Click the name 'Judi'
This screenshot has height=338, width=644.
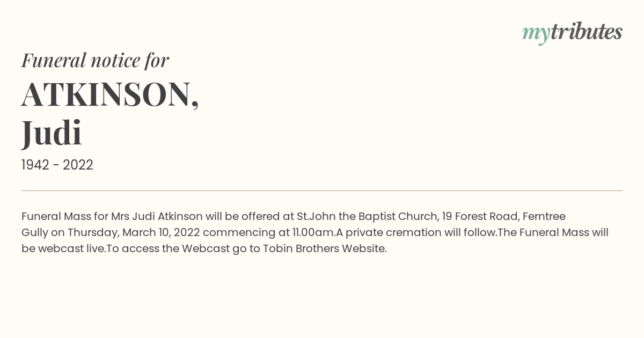click(x=52, y=133)
